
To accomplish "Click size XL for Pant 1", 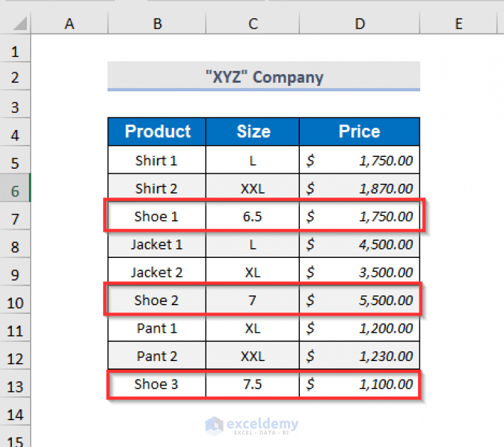I will tap(253, 328).
